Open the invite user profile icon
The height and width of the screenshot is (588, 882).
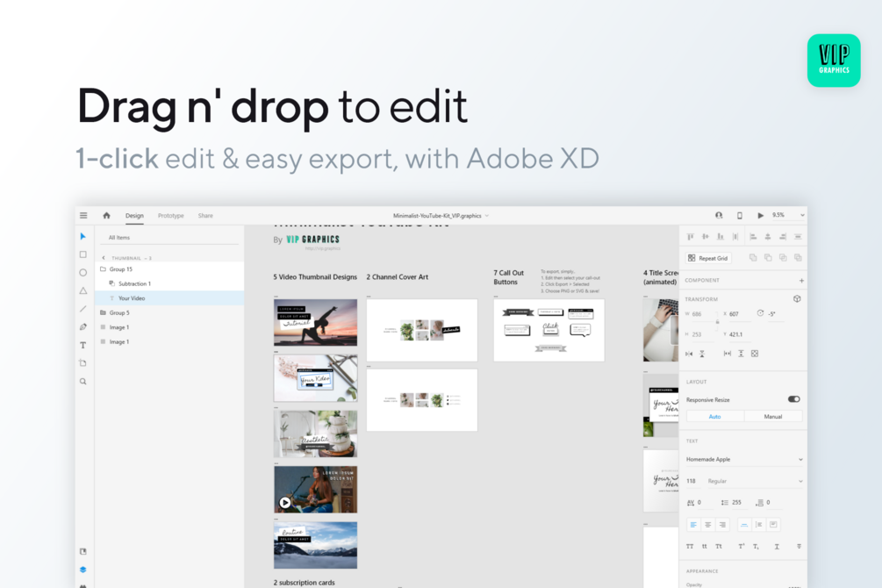[719, 216]
